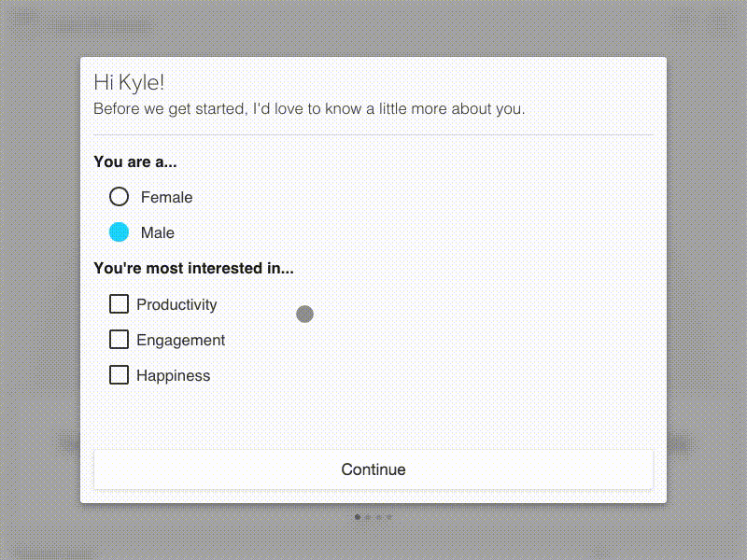Click the You are a... section heading

click(x=135, y=161)
